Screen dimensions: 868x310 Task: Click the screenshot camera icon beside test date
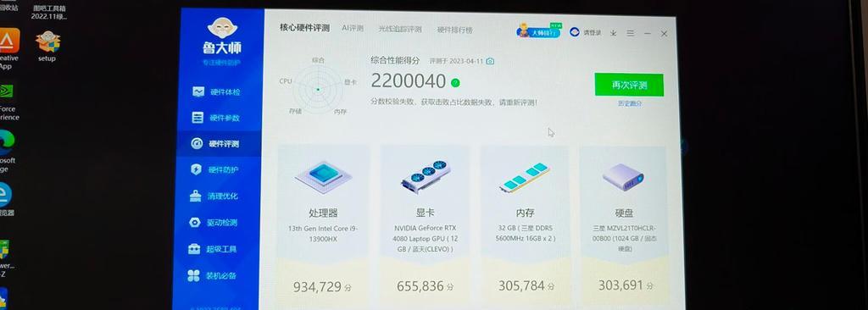pyautogui.click(x=490, y=61)
